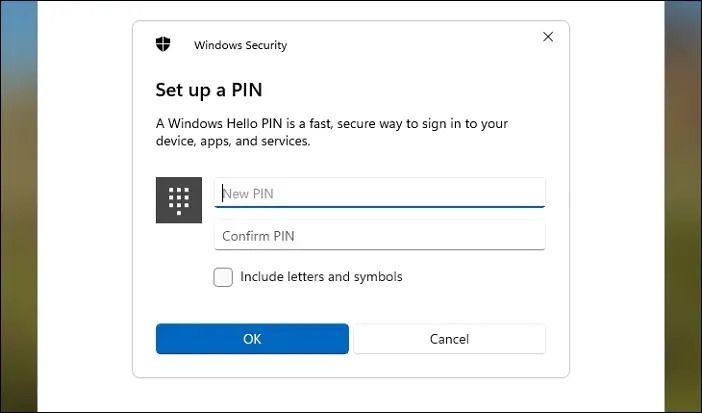Image resolution: width=702 pixels, height=413 pixels.
Task: Click the blurred wallpaper at the left edge
Action: (17, 200)
